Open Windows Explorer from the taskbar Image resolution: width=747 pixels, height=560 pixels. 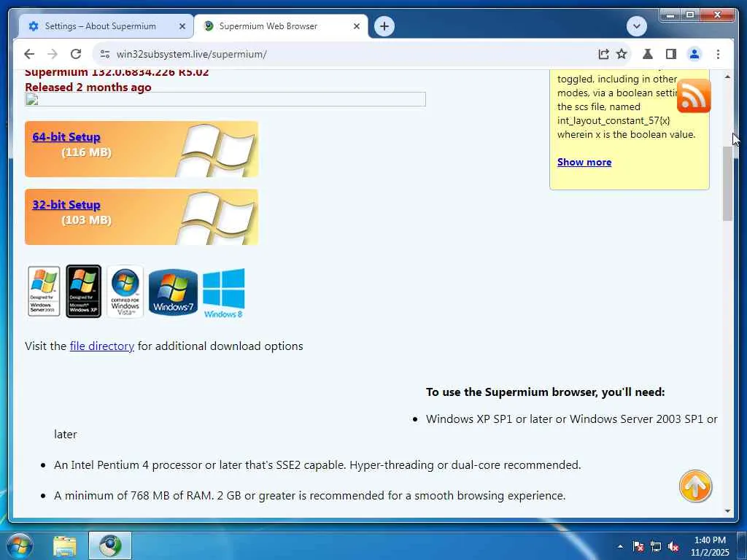65,546
